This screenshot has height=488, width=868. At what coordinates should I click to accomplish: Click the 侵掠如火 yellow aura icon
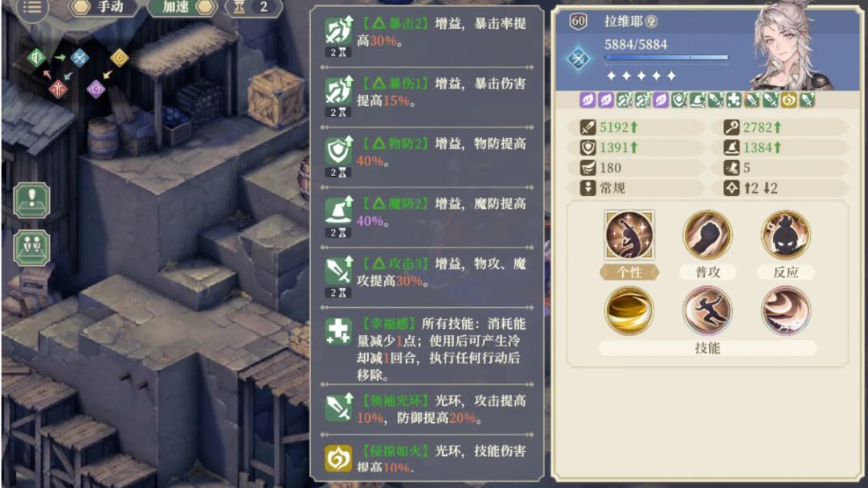pyautogui.click(x=338, y=458)
